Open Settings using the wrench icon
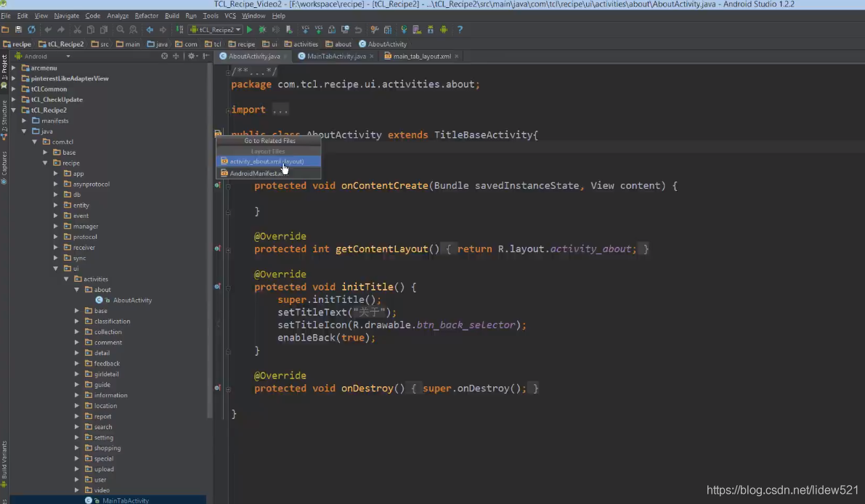This screenshot has width=865, height=504. pos(375,30)
